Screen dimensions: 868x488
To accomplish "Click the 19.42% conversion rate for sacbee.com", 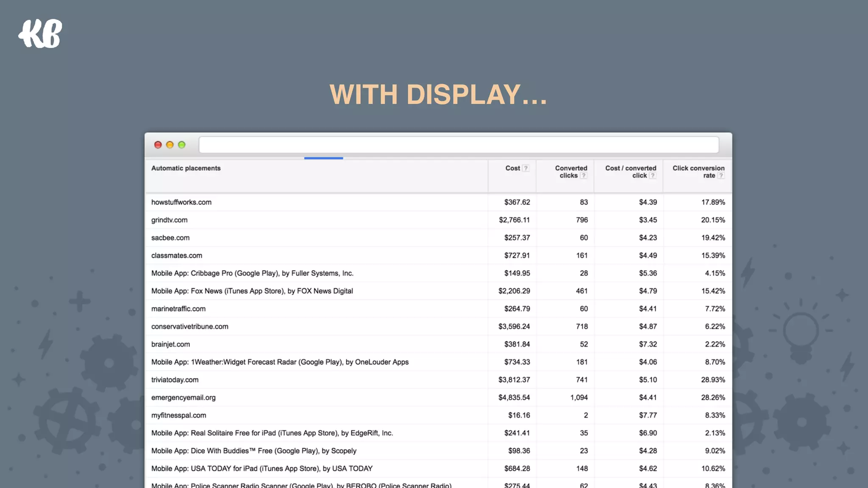I will pyautogui.click(x=713, y=238).
